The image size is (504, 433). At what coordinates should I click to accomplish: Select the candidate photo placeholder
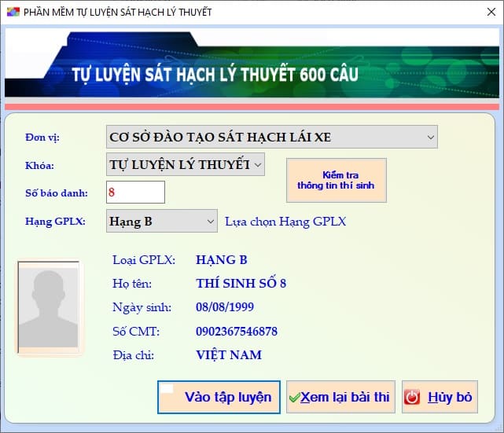pyautogui.click(x=48, y=307)
